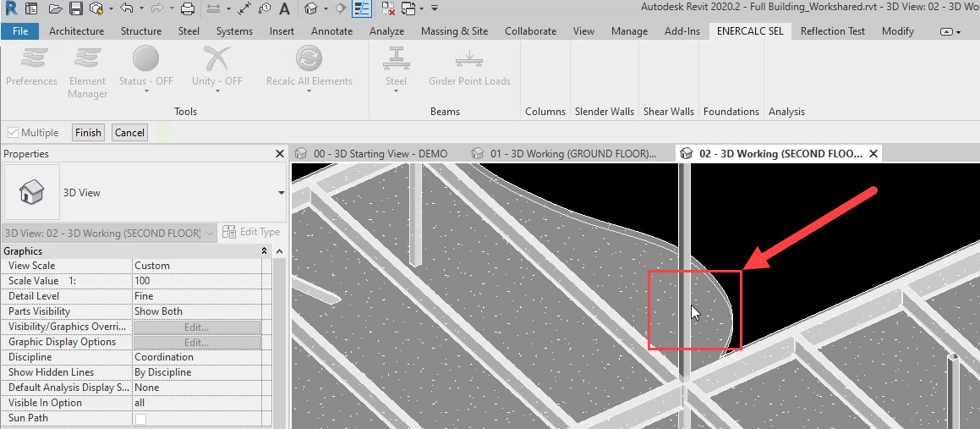
Task: Click the Default 3D View house icon
Action: [x=310, y=8]
